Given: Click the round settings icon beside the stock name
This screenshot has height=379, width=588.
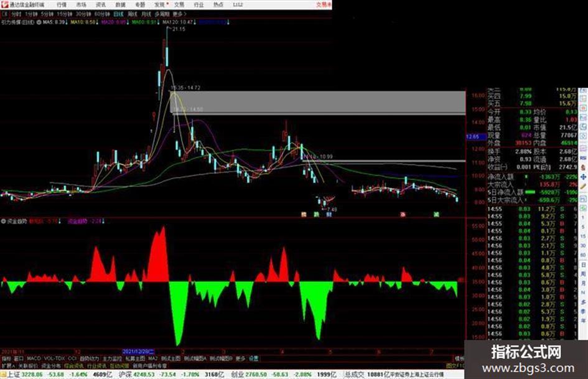Looking at the screenshot, I should tap(39, 22).
